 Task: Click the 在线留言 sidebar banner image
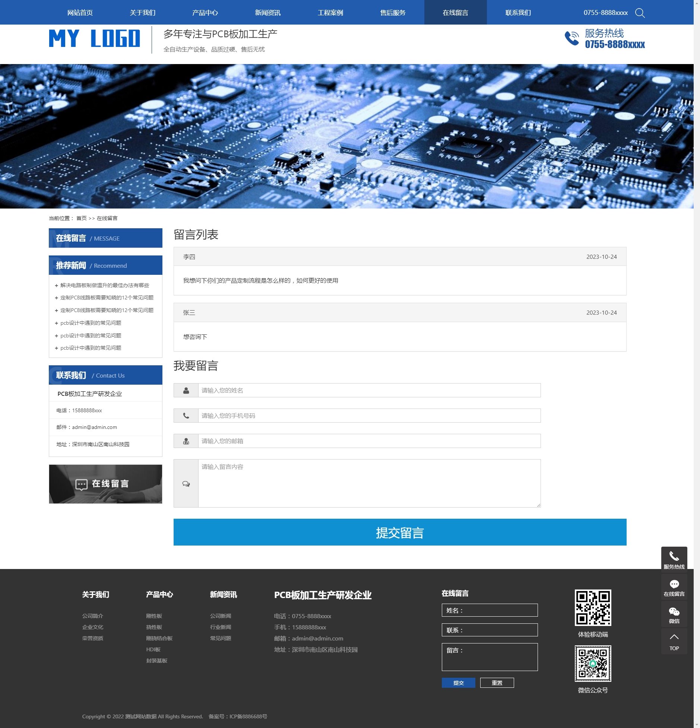coord(105,484)
